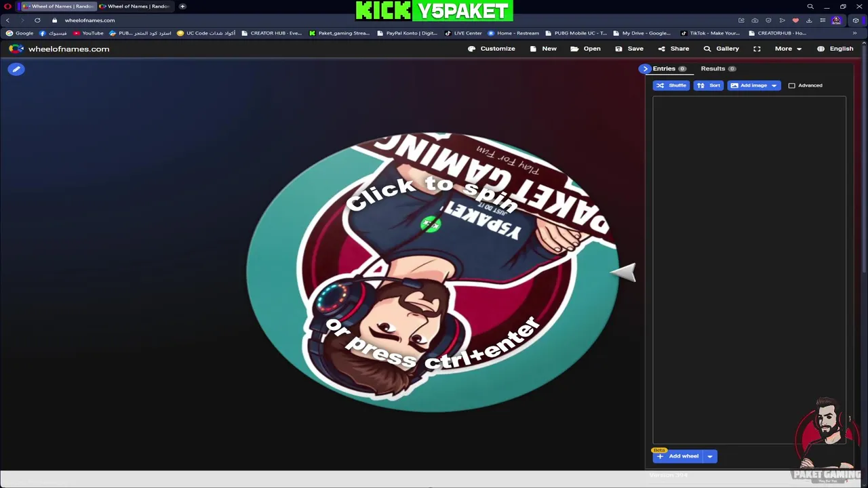Open the YouTube bookmark

[x=88, y=33]
